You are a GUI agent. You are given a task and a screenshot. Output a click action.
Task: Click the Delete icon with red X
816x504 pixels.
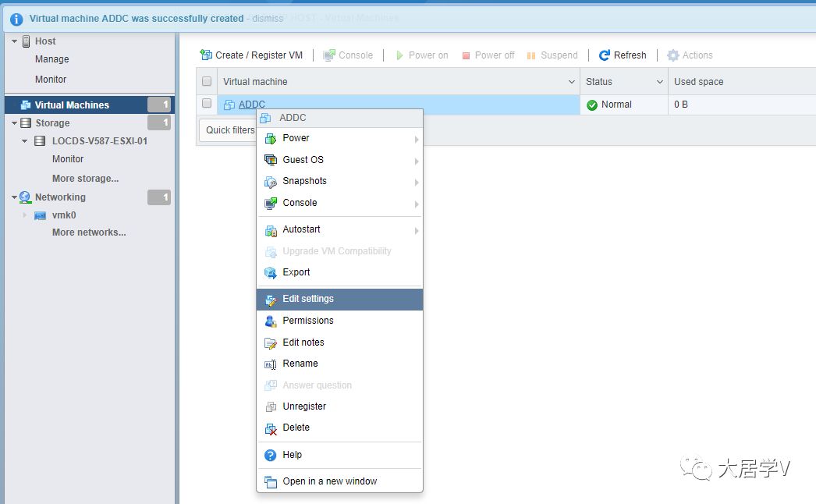pyautogui.click(x=271, y=428)
